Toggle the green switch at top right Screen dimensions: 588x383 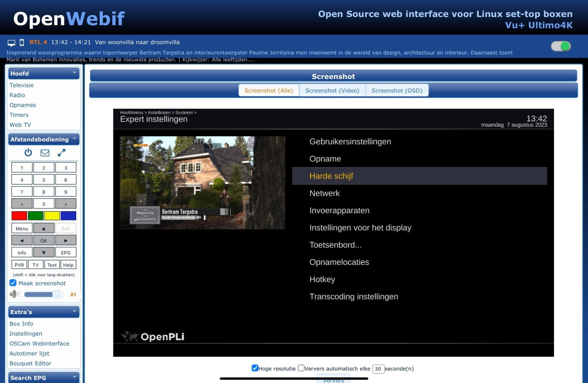(560, 46)
